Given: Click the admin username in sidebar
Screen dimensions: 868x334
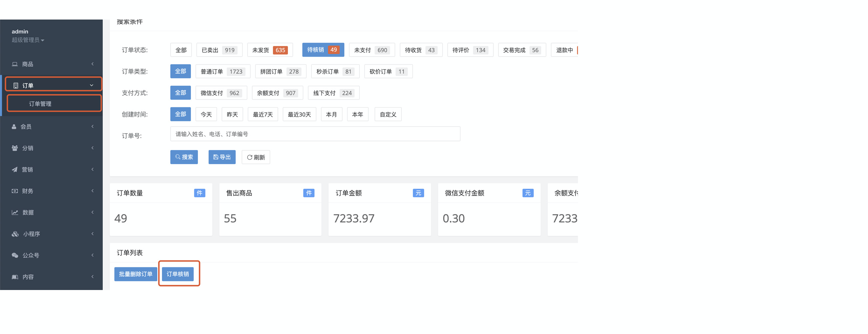Looking at the screenshot, I should coord(20,32).
